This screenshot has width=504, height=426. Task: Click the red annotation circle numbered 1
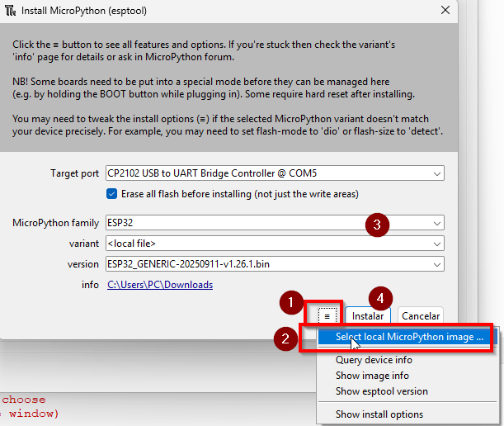point(290,303)
